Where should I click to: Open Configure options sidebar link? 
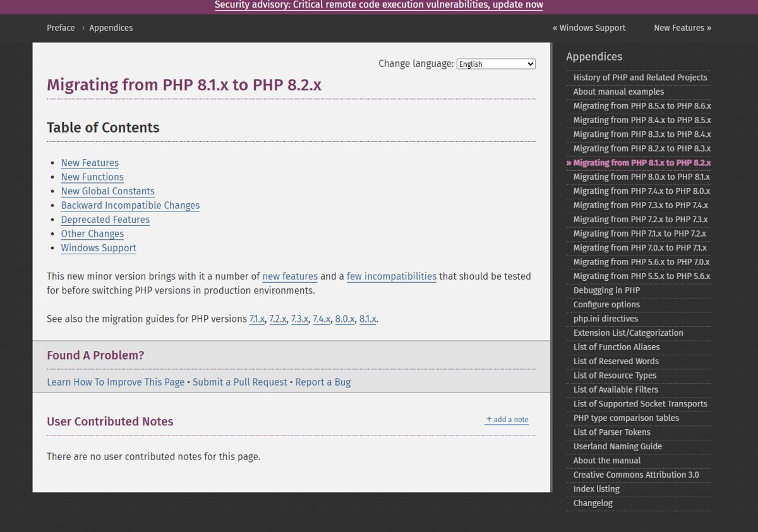point(606,305)
